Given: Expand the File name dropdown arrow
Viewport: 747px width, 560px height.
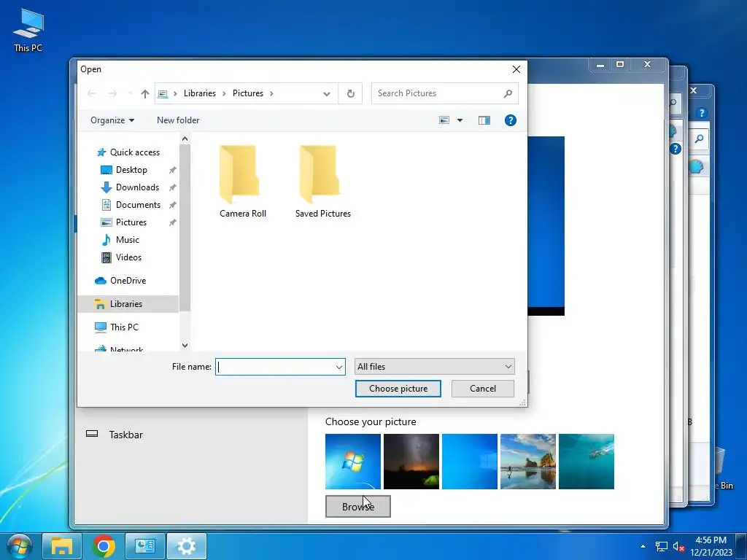Looking at the screenshot, I should (x=338, y=367).
